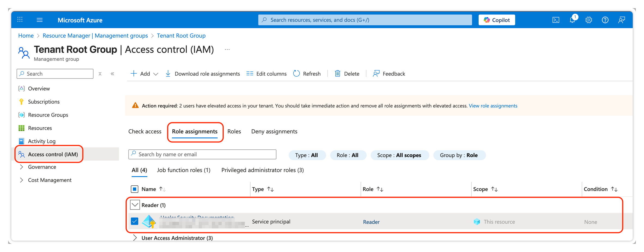Select the Job function roles (1) tab
This screenshot has height=252, width=644.
pos(184,170)
